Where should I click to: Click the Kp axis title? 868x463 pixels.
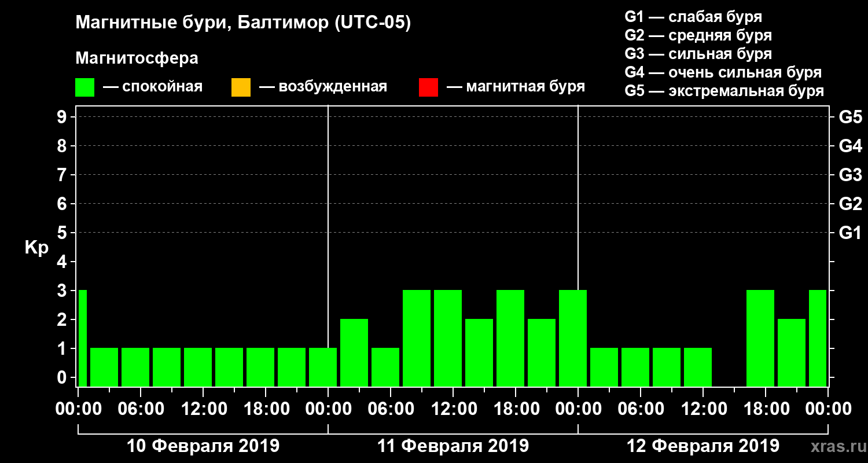click(x=36, y=248)
